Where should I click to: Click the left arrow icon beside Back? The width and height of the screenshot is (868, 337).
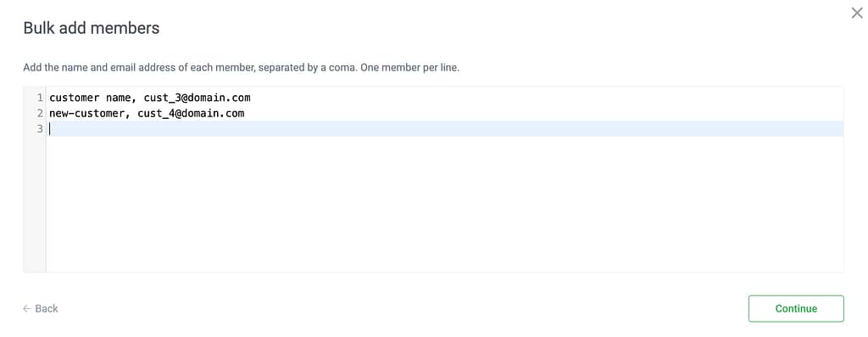coord(26,309)
